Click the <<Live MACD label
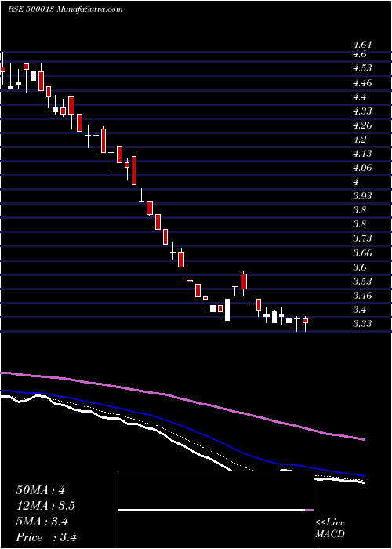 [330, 529]
